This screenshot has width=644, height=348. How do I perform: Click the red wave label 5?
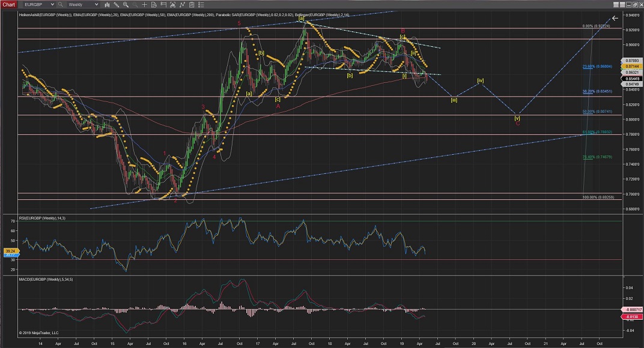[x=239, y=23]
